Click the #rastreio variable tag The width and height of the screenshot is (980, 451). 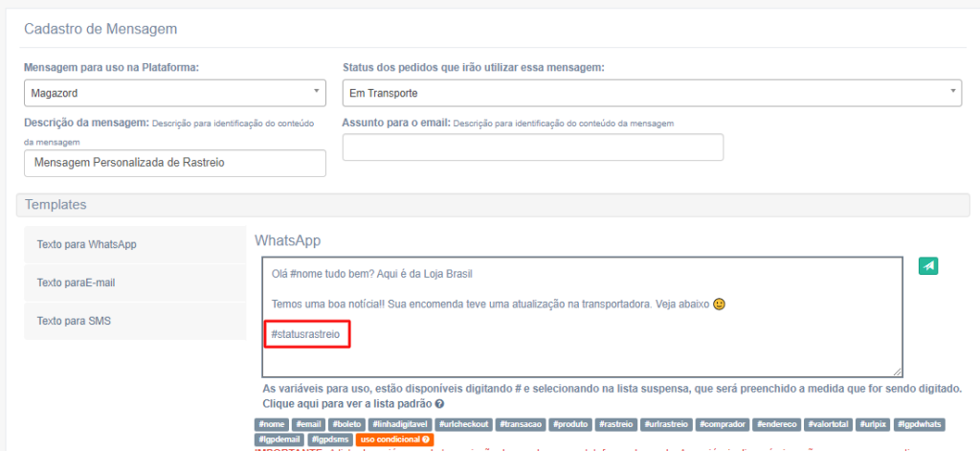click(615, 425)
